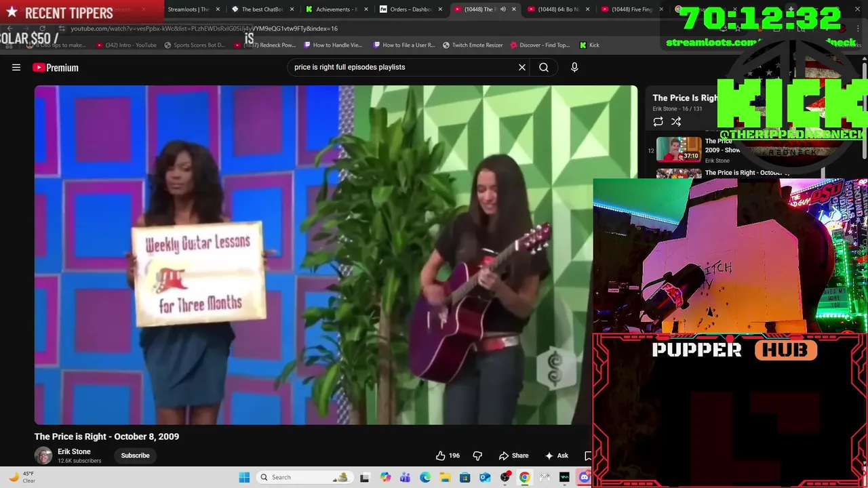The height and width of the screenshot is (488, 868).
Task: Mute the playing YouTube tab speaker icon
Action: click(x=502, y=9)
